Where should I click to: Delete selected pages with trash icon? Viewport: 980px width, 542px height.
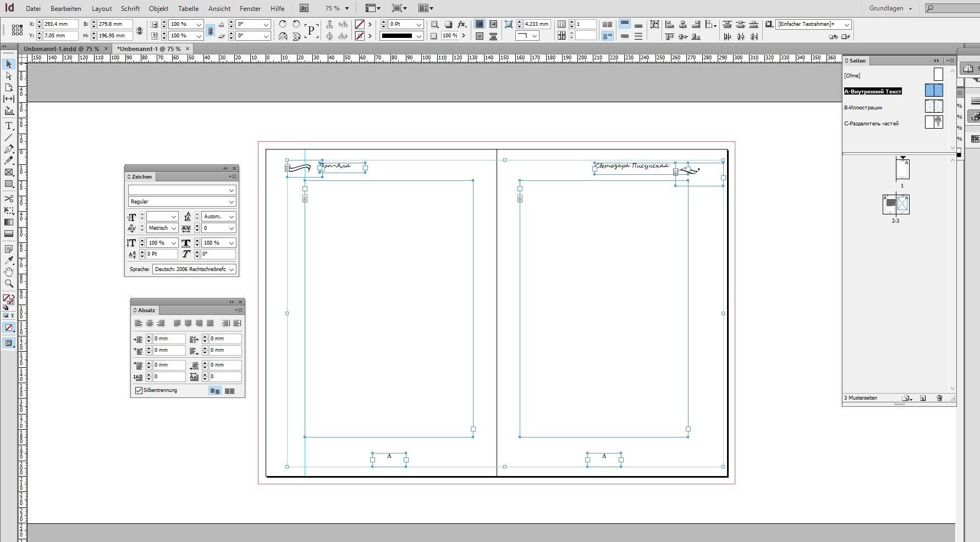(939, 398)
